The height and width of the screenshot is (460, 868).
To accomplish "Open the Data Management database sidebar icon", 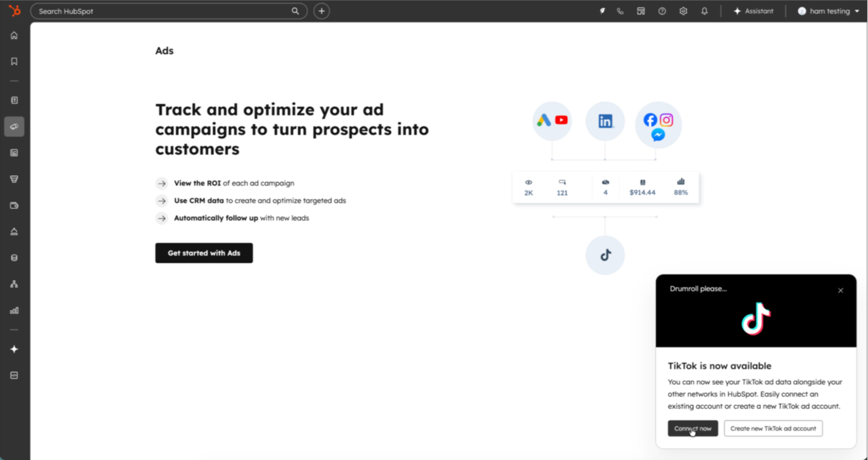I will 14,258.
